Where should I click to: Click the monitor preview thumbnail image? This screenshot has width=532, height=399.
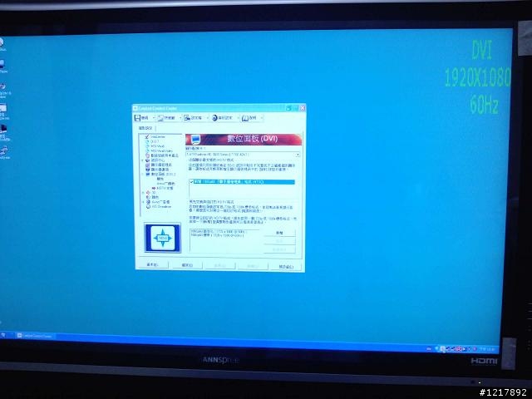163,238
